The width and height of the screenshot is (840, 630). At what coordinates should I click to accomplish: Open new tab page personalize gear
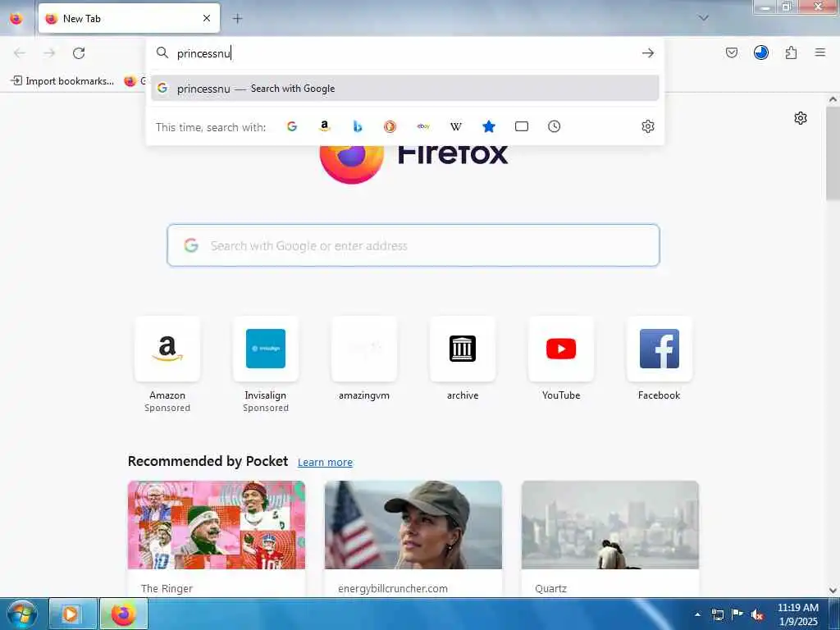(x=801, y=118)
